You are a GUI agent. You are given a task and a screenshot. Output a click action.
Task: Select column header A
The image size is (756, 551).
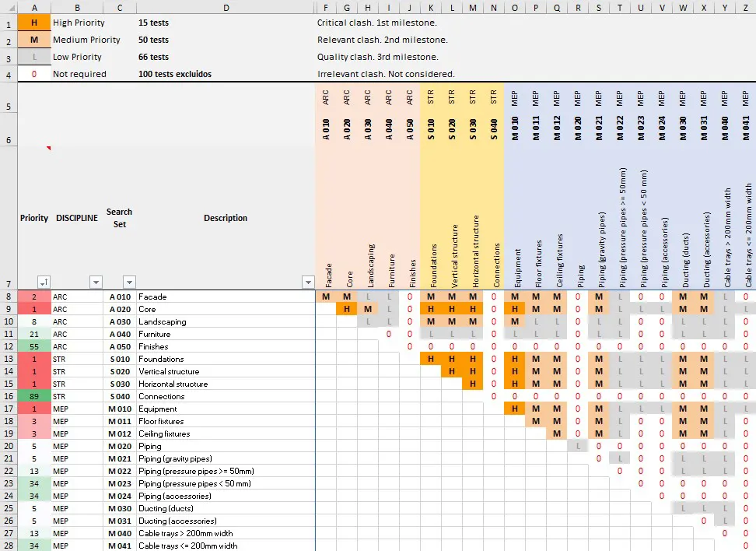coord(33,7)
